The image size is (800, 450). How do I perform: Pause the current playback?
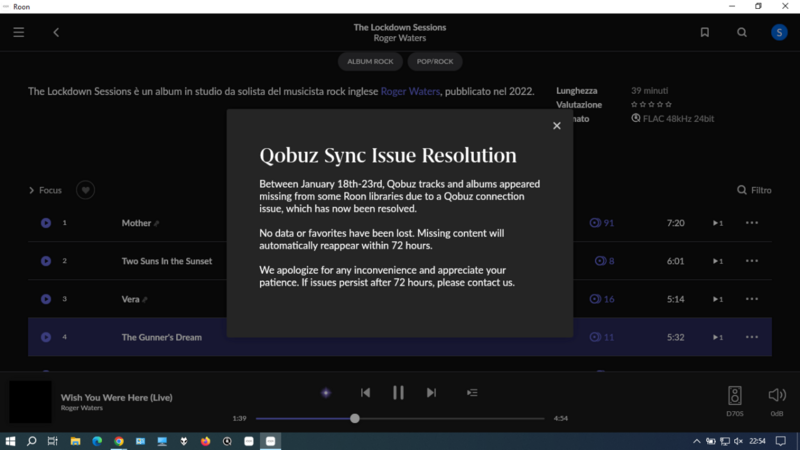pyautogui.click(x=398, y=393)
